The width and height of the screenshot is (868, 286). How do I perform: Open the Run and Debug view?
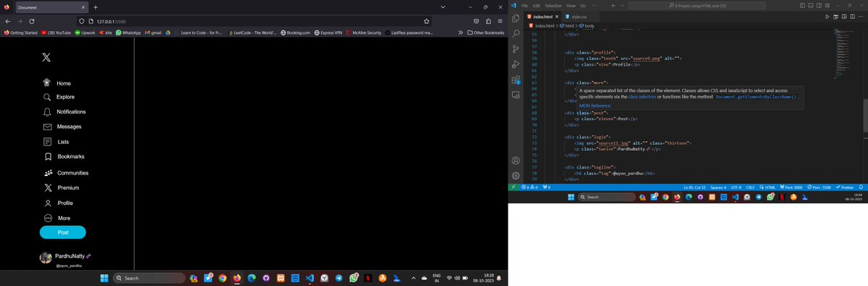[516, 64]
